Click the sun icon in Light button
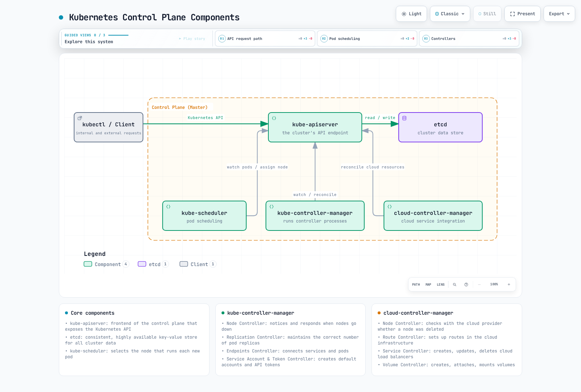Viewport: 581px width, 392px height. [x=404, y=14]
